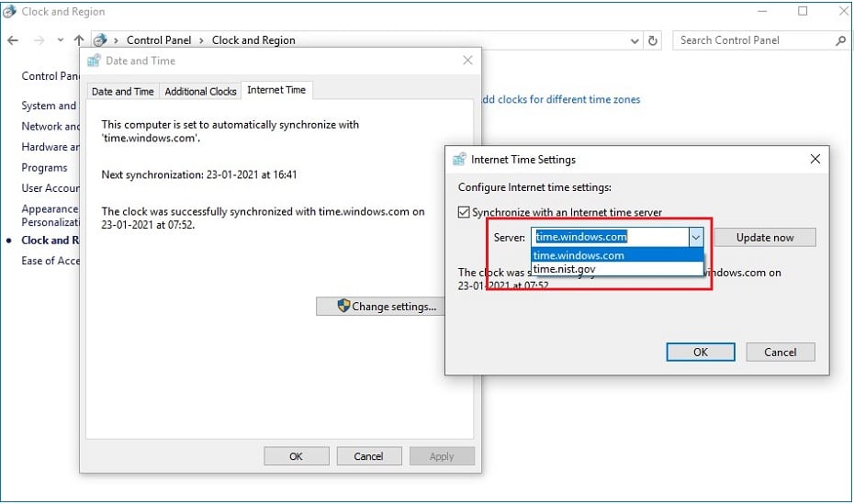Screen dimensions: 854x504
Task: Click the Forward arrow in Control Panel
Action: pos(39,40)
